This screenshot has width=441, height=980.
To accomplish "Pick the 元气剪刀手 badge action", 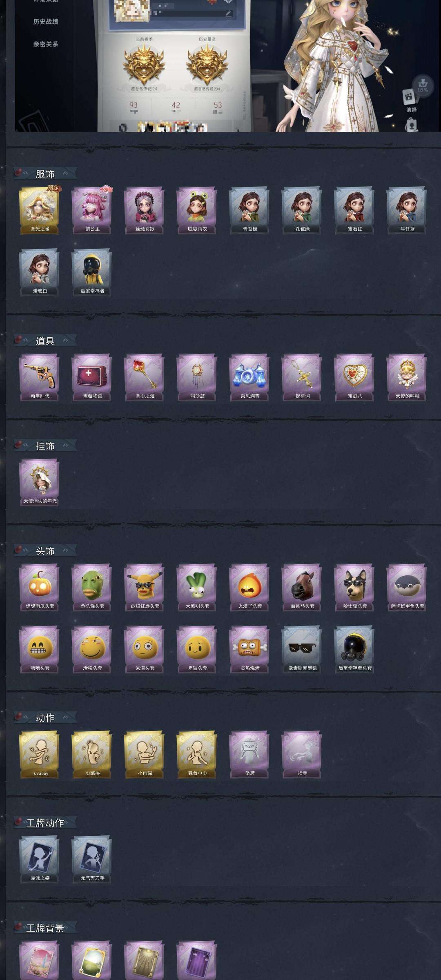I will coord(91,859).
